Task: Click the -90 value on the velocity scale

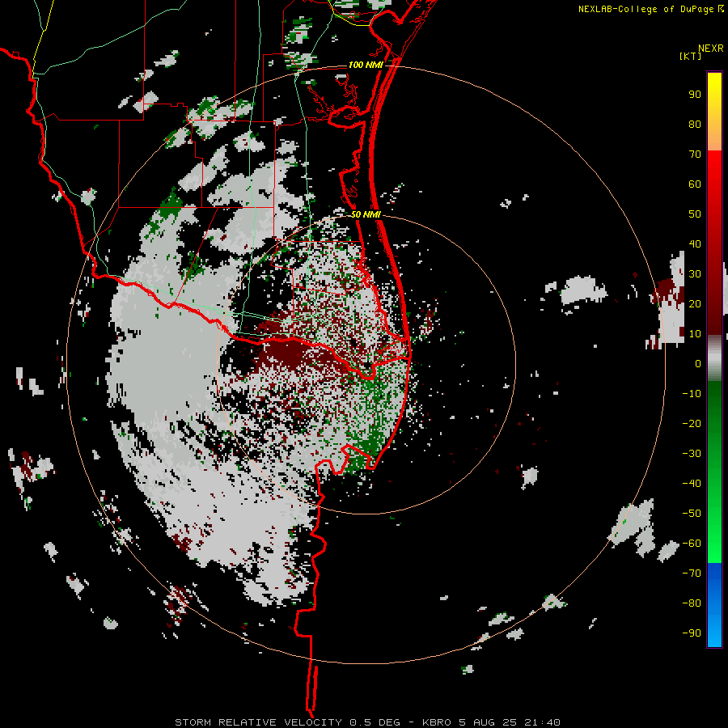Action: (x=692, y=633)
